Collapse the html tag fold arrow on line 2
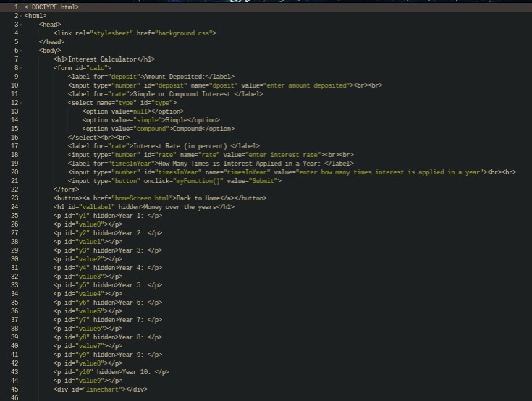532x401 pixels. tap(21, 16)
